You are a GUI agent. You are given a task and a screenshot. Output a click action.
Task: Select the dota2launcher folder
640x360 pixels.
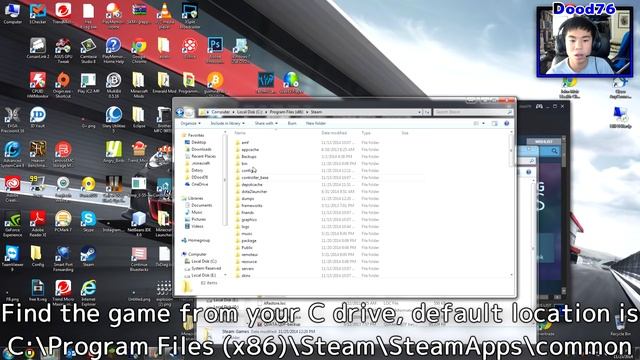pos(254,191)
